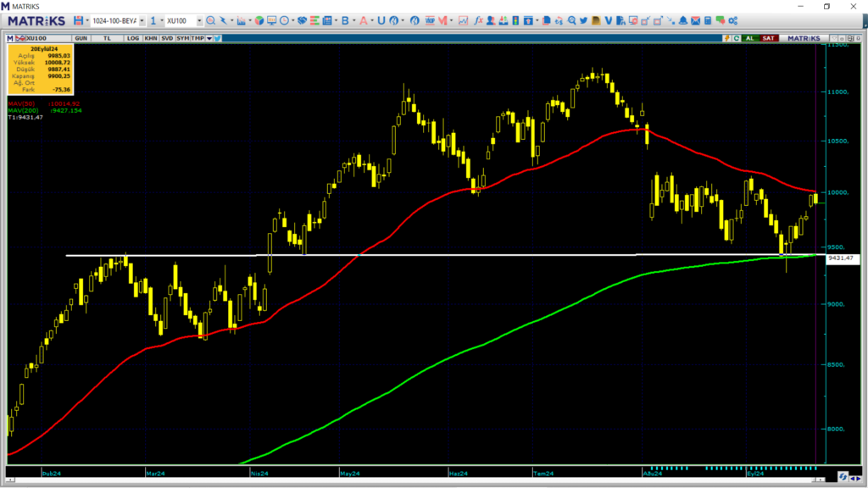Open the settings gears icon
This screenshot has height=488, width=868.
point(733,20)
